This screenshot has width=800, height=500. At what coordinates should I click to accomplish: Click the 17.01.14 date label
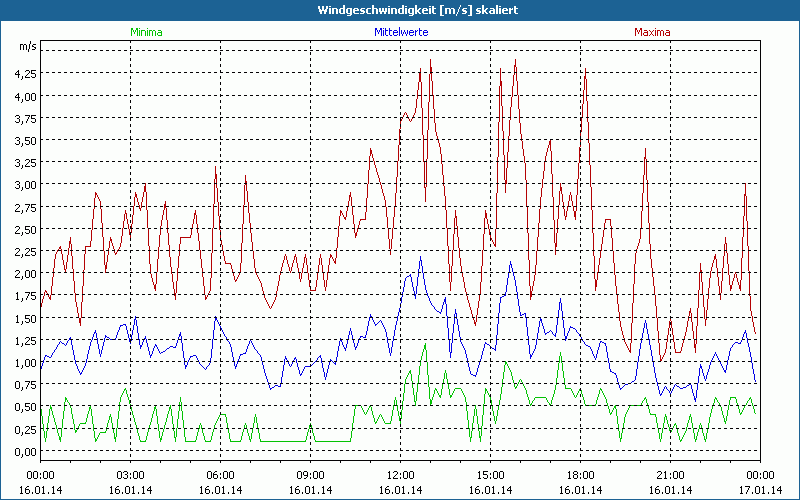click(759, 489)
